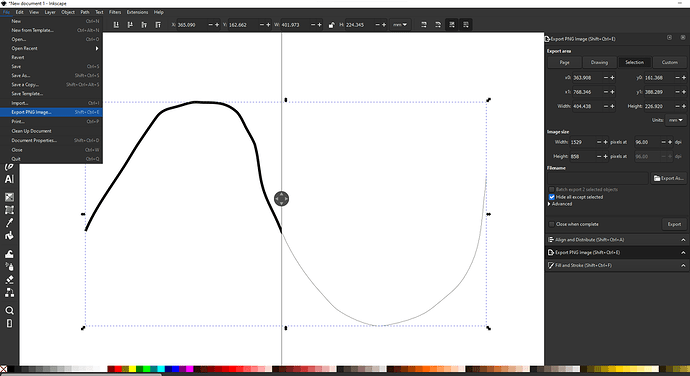
Task: Click the icon left of the export panel close button
Action: click(x=669, y=38)
